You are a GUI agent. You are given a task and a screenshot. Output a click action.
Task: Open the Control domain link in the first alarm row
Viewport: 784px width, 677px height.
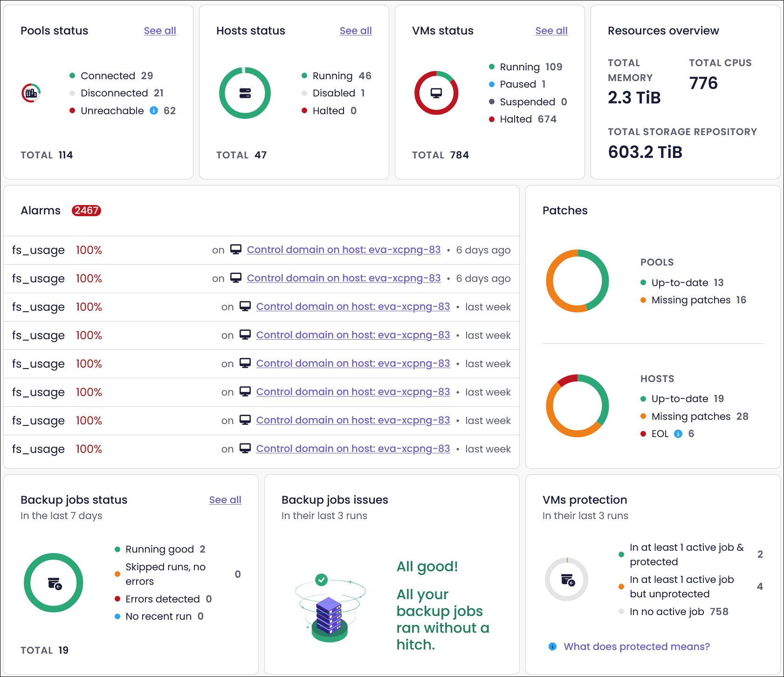[344, 250]
